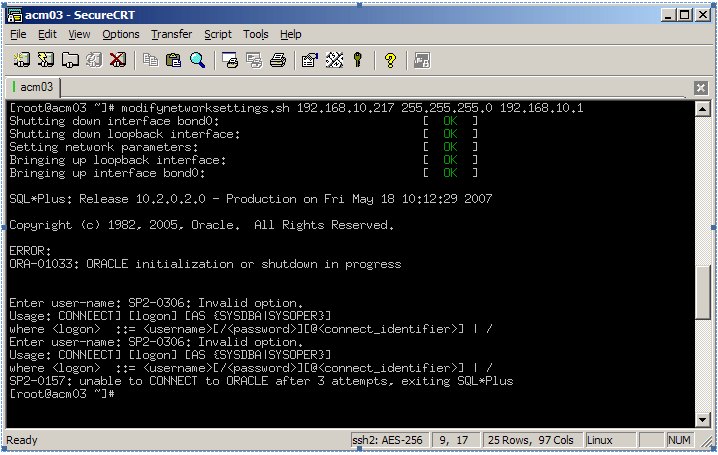This screenshot has height=455, width=718.
Task: Click the SecureCRT title bar application icon
Action: [x=15, y=15]
